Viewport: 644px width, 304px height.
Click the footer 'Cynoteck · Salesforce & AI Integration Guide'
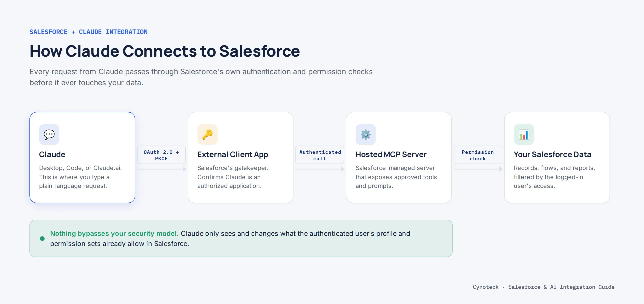[x=543, y=287]
